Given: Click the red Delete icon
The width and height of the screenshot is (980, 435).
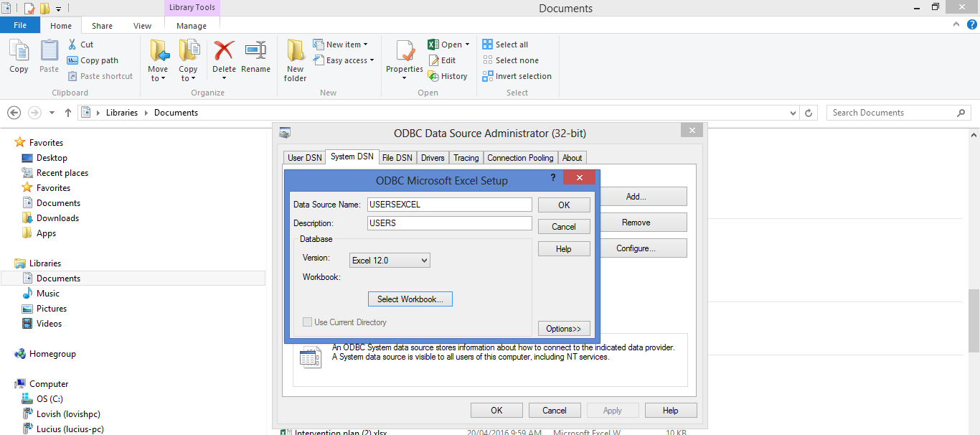Looking at the screenshot, I should point(224,50).
